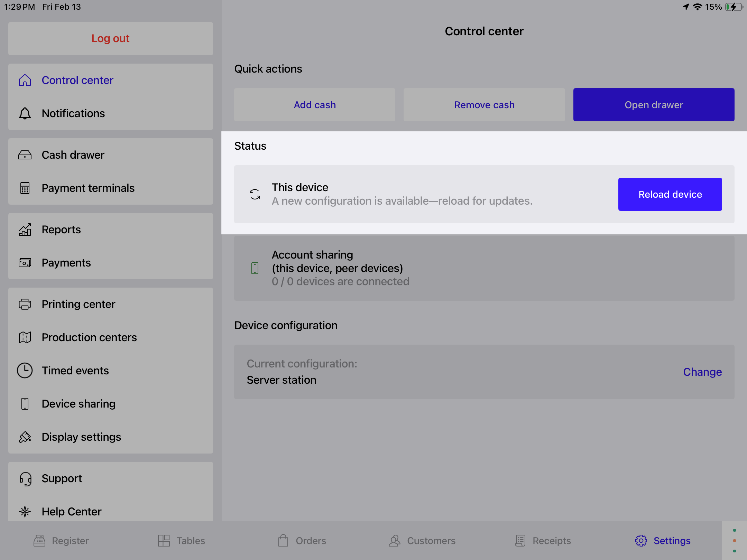Select Cash drawer in the sidebar
The width and height of the screenshot is (747, 560).
(x=73, y=155)
